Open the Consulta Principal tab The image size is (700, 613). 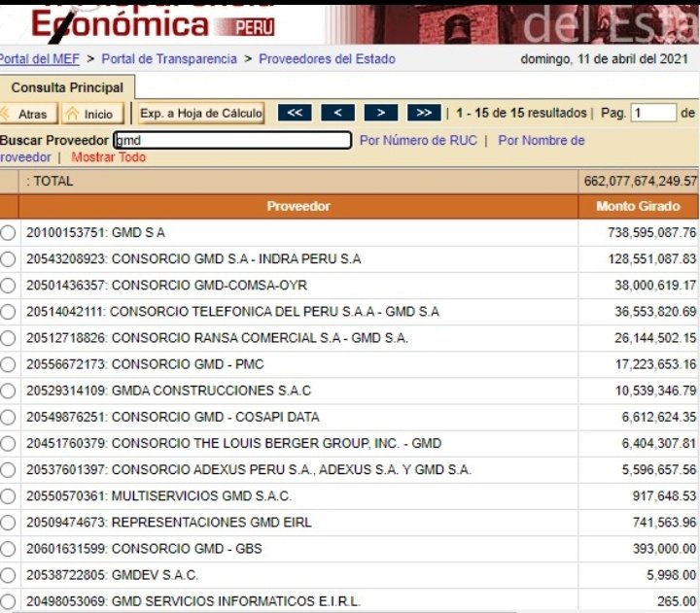tap(67, 87)
